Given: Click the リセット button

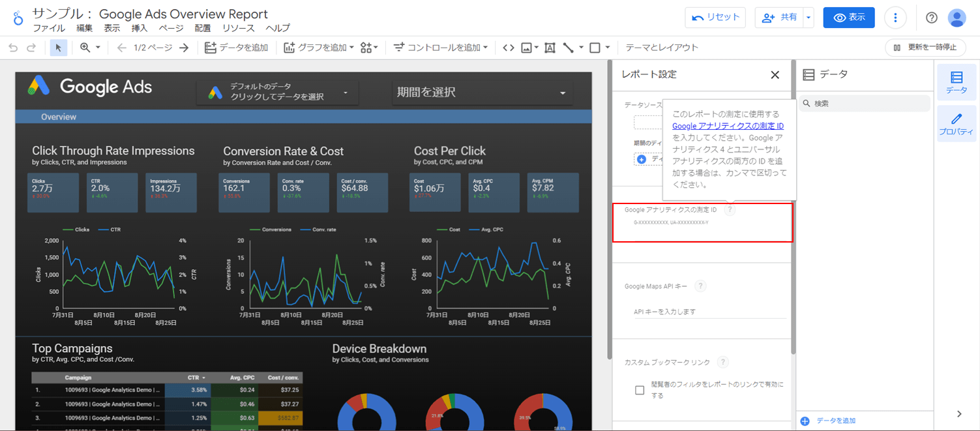Looking at the screenshot, I should 715,18.
